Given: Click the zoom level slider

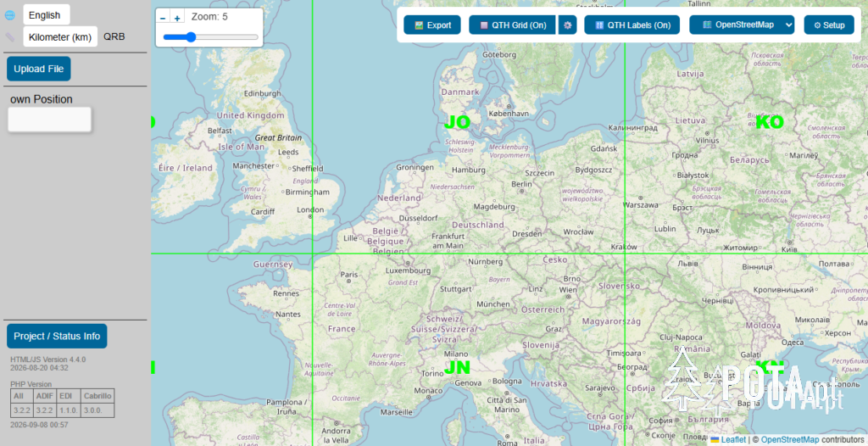Looking at the screenshot, I should click(210, 37).
